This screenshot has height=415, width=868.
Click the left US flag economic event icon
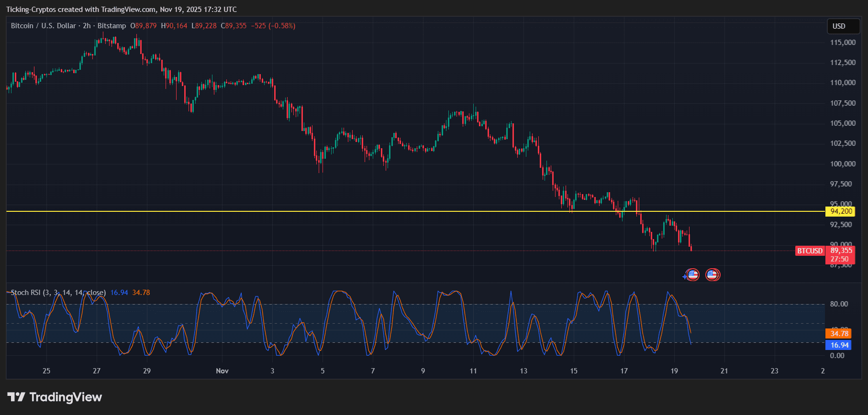click(x=693, y=275)
